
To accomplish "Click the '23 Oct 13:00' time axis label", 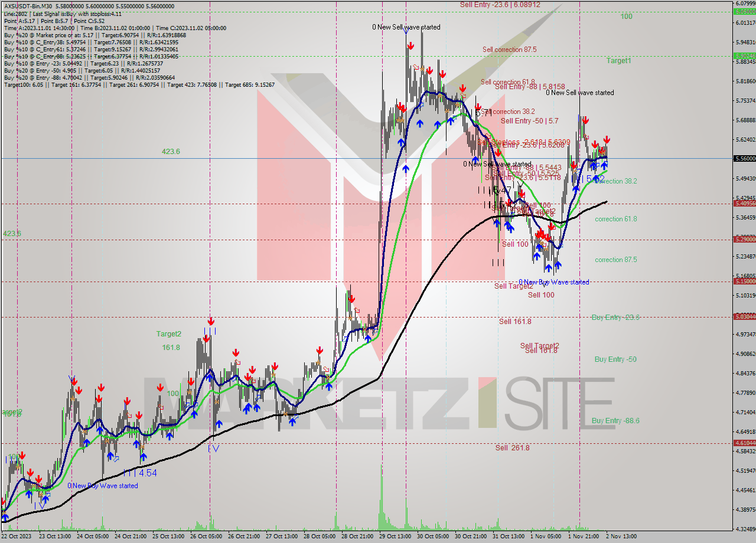I will [55, 537].
